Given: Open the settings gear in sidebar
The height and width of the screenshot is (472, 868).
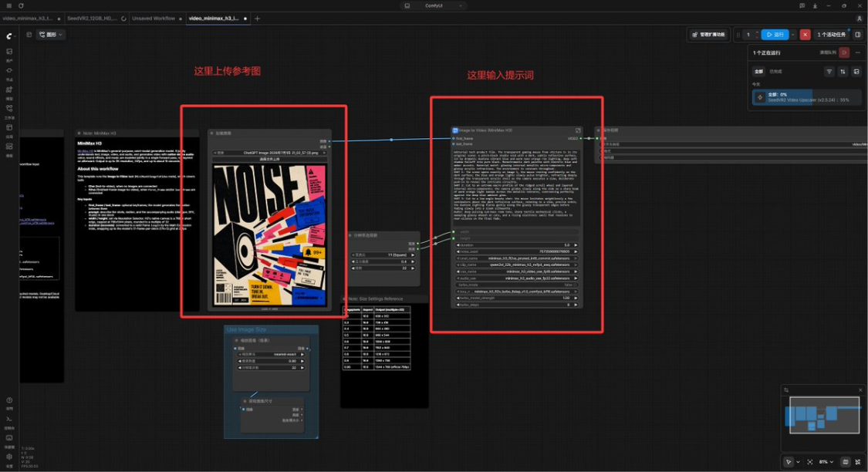Looking at the screenshot, I should (x=9, y=459).
